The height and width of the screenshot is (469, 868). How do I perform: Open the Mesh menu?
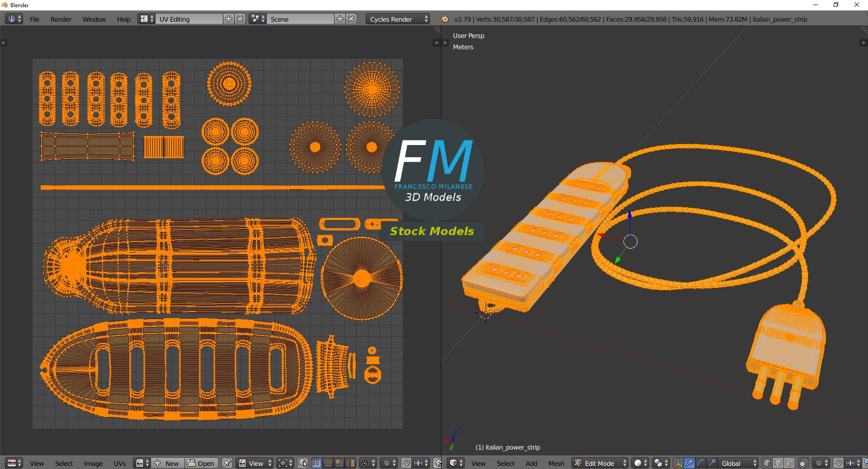(x=556, y=464)
